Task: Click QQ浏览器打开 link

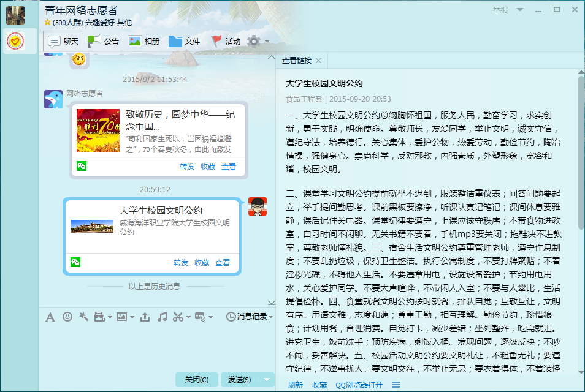Action: (359, 385)
